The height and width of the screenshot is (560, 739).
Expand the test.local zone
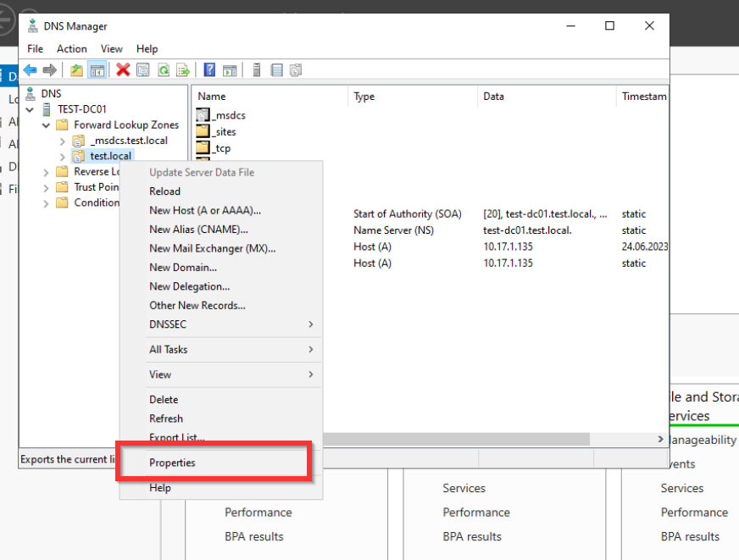(62, 157)
